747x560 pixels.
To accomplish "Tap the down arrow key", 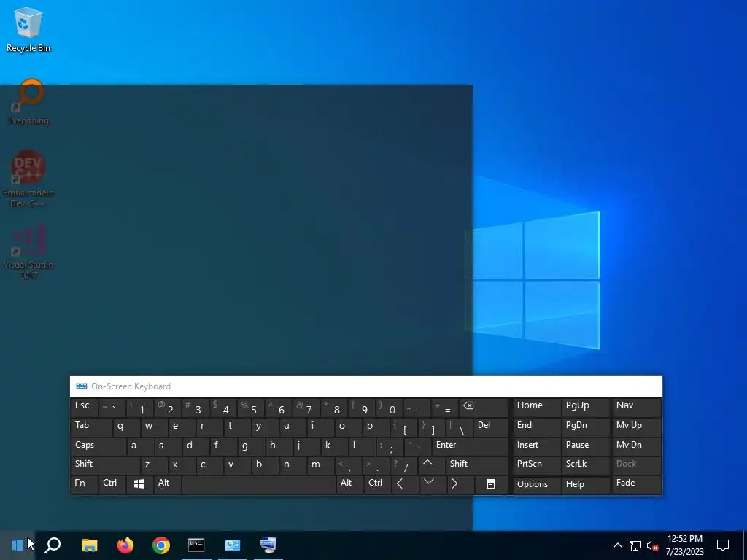I will pyautogui.click(x=433, y=484).
